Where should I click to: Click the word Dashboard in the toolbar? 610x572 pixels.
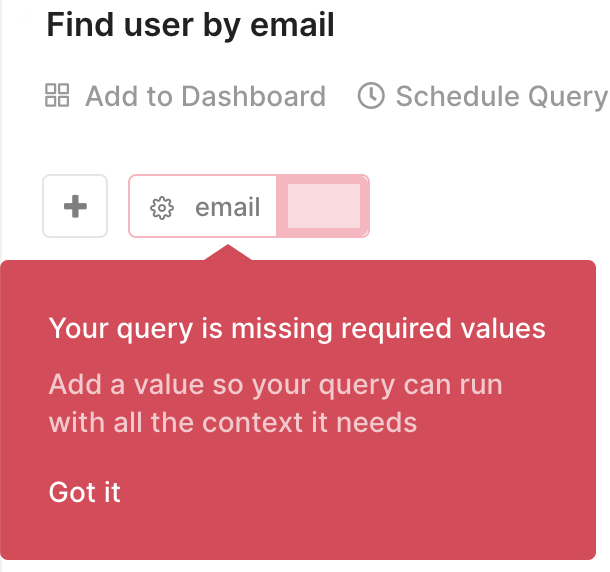click(x=254, y=96)
